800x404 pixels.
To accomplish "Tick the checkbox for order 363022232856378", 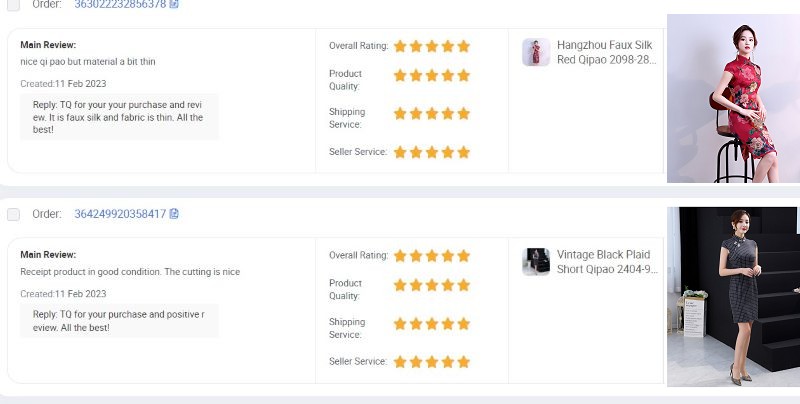I will (x=13, y=4).
